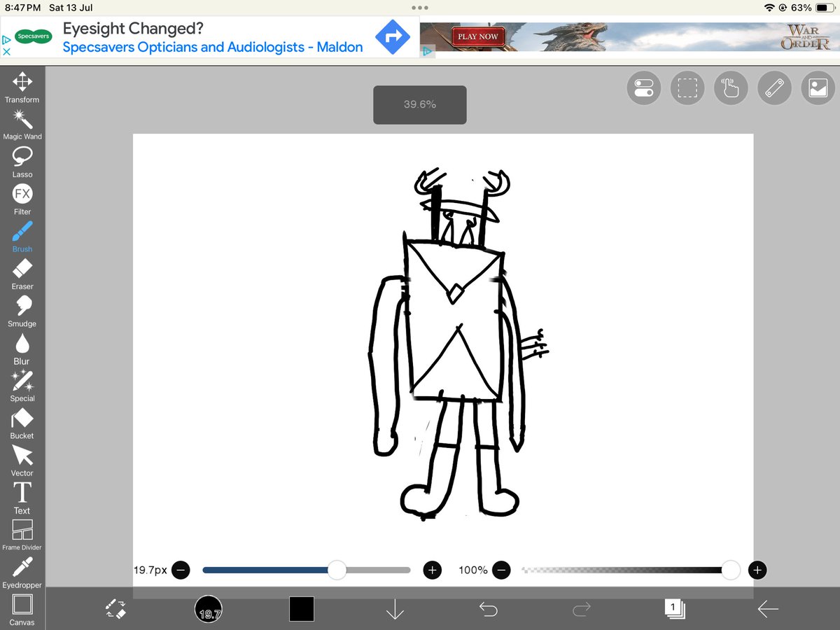Open the image material picker top right
This screenshot has width=840, height=630.
(818, 87)
